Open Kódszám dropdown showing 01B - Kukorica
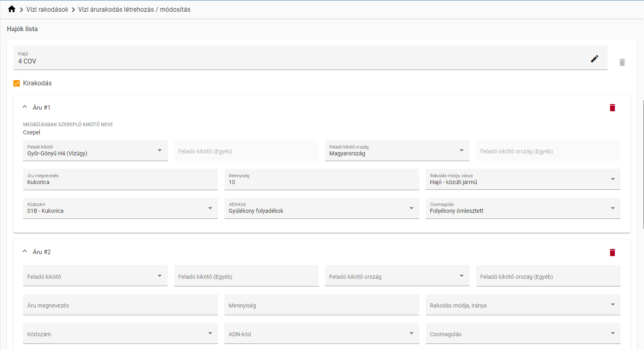 tap(120, 208)
